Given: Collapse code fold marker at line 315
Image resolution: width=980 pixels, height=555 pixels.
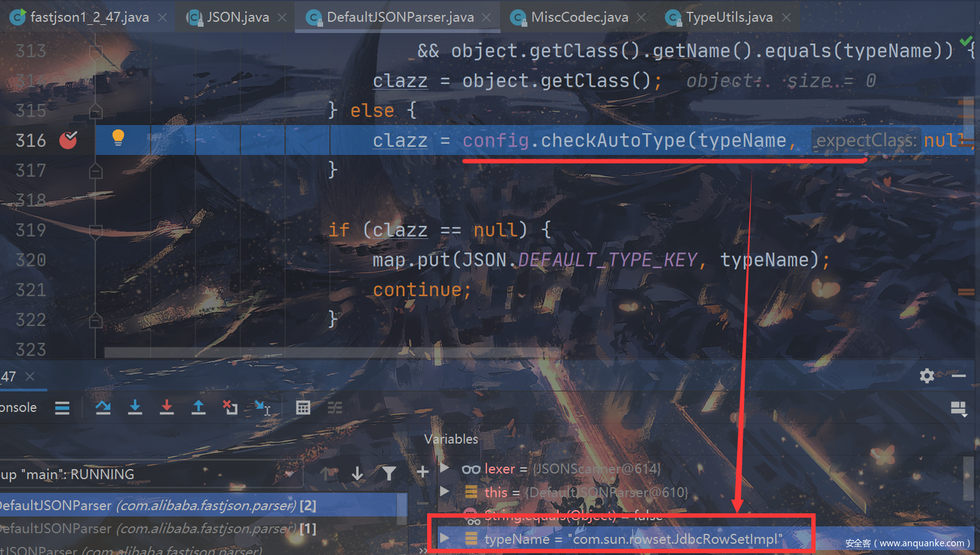Looking at the screenshot, I should tap(95, 111).
